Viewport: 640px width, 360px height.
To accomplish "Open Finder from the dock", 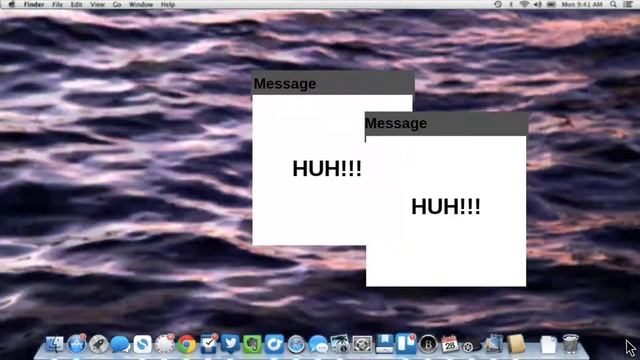I will pyautogui.click(x=55, y=344).
